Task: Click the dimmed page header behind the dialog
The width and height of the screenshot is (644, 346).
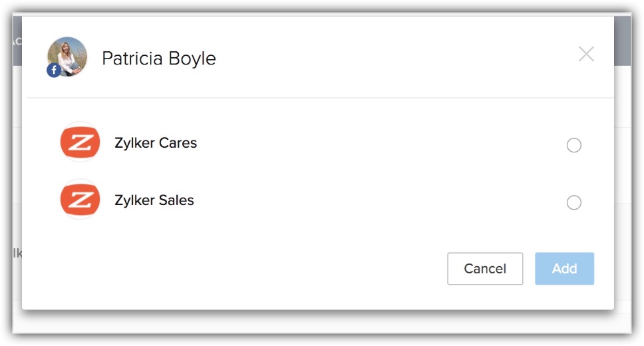Action: click(x=622, y=40)
